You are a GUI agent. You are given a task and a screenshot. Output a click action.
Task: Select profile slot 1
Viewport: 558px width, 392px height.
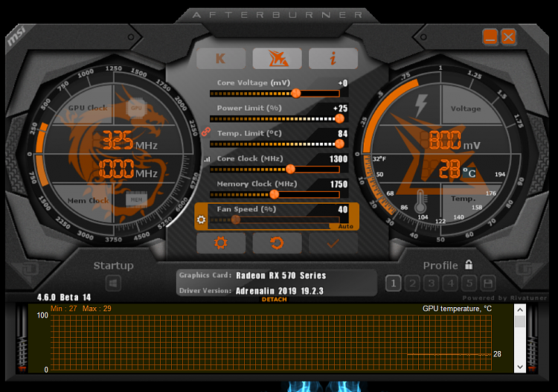(x=394, y=283)
